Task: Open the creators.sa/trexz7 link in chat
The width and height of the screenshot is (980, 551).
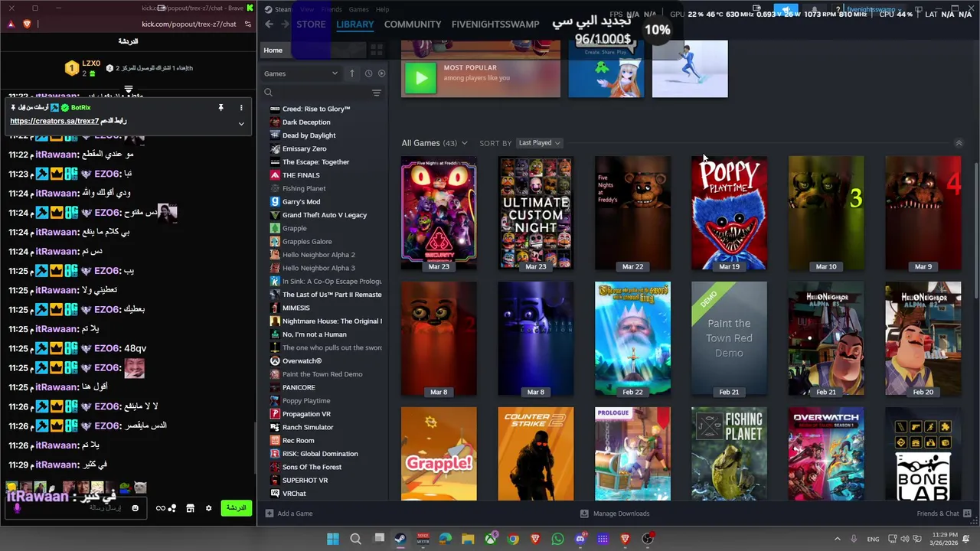Action: point(54,121)
